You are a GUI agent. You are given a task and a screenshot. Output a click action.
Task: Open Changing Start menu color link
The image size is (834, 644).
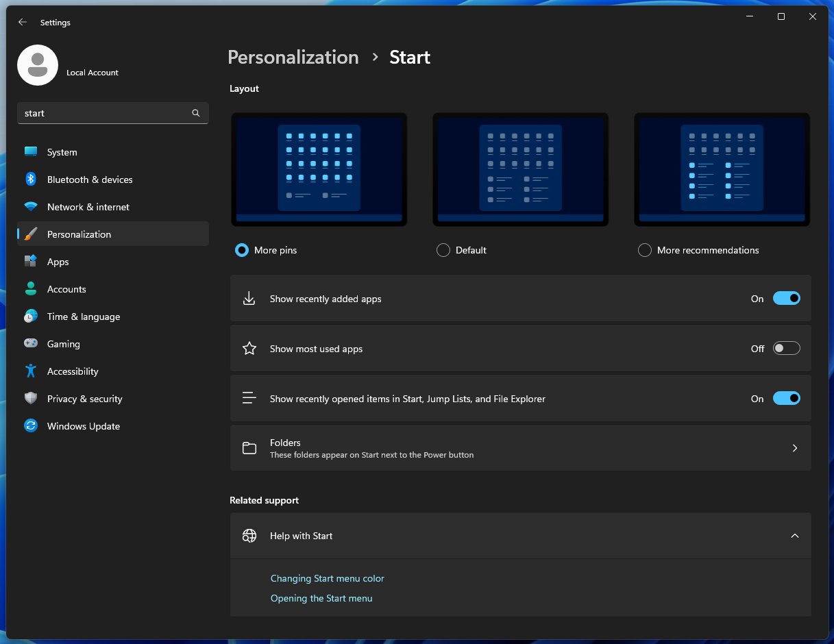click(x=327, y=578)
